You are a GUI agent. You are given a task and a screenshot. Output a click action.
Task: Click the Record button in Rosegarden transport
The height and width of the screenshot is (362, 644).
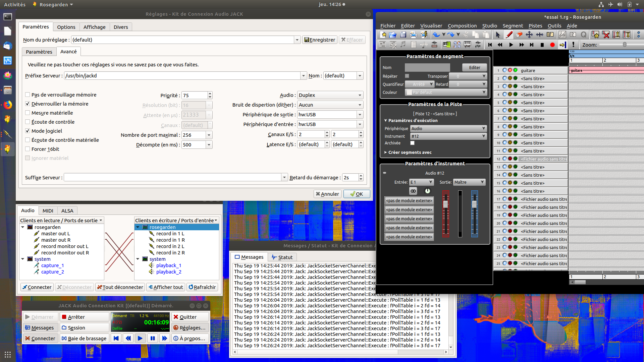(552, 45)
